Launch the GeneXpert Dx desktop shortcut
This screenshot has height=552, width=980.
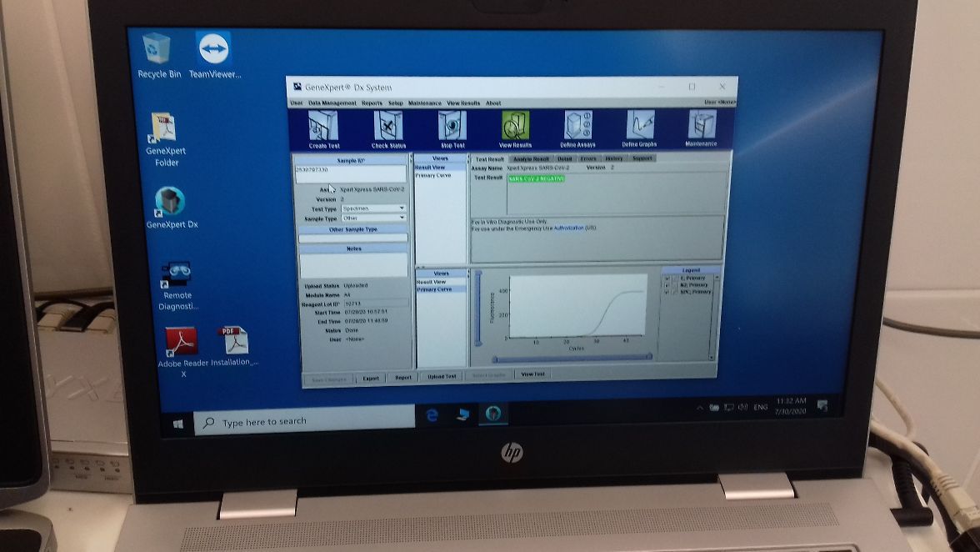point(172,208)
